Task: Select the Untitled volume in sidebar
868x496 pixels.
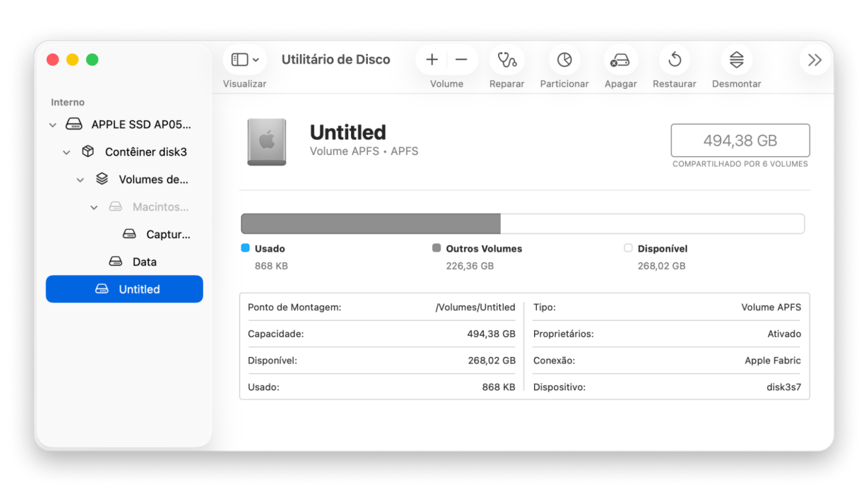Action: point(125,289)
